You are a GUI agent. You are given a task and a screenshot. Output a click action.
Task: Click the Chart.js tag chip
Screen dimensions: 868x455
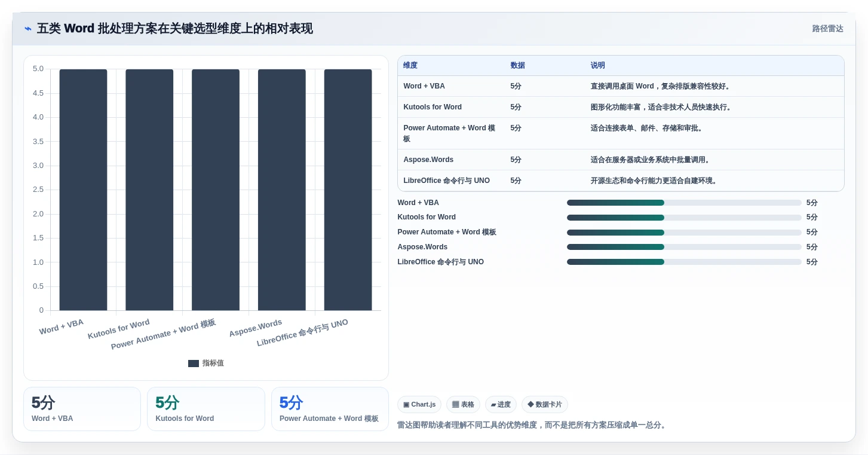pyautogui.click(x=419, y=405)
